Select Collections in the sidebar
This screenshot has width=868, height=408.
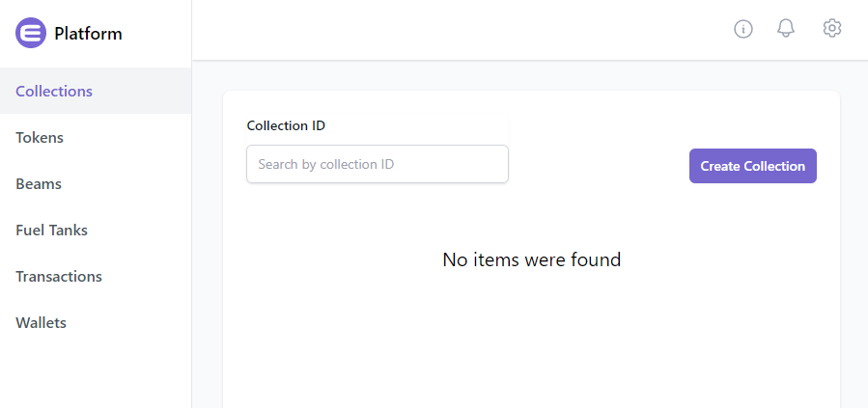(54, 92)
